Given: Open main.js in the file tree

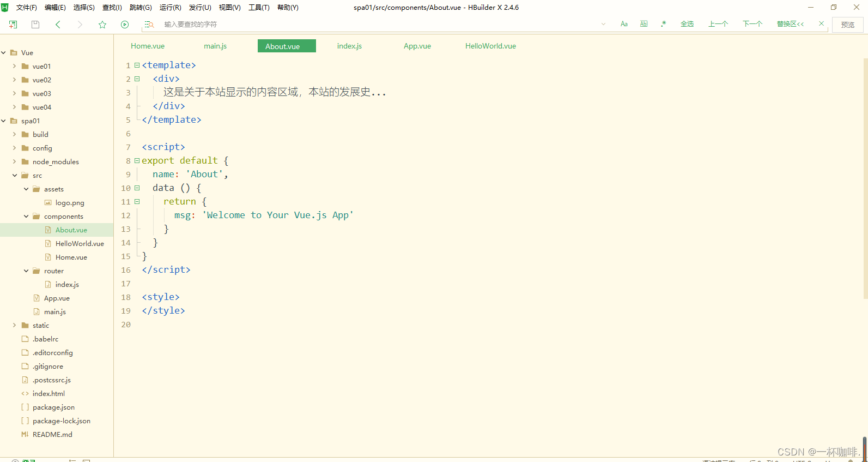Looking at the screenshot, I should coord(55,311).
